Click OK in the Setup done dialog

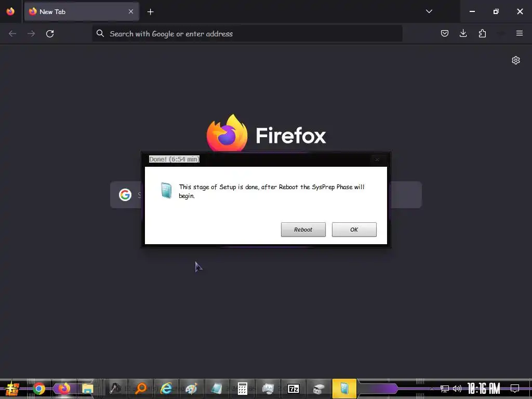click(354, 230)
